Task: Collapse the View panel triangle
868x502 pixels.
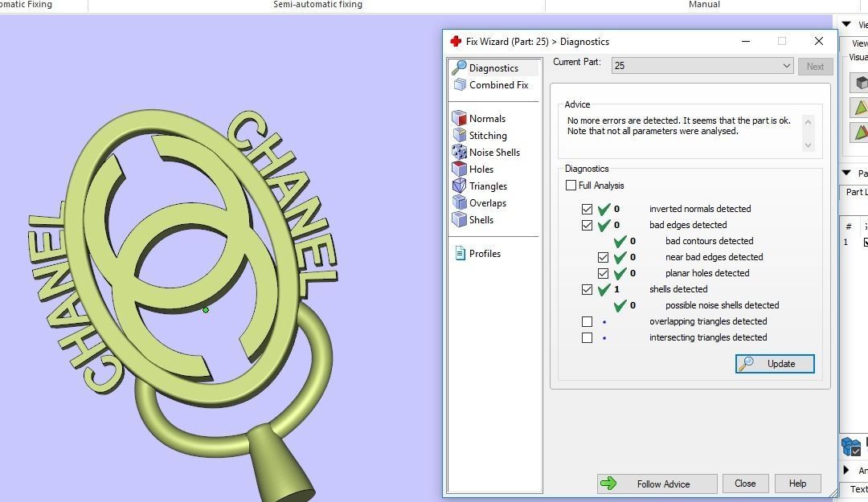Action: pos(846,24)
